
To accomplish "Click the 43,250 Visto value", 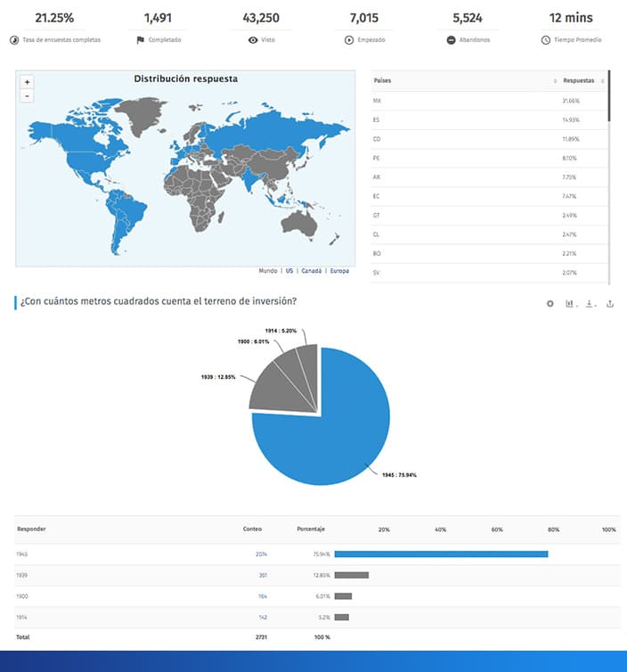I will tap(261, 18).
